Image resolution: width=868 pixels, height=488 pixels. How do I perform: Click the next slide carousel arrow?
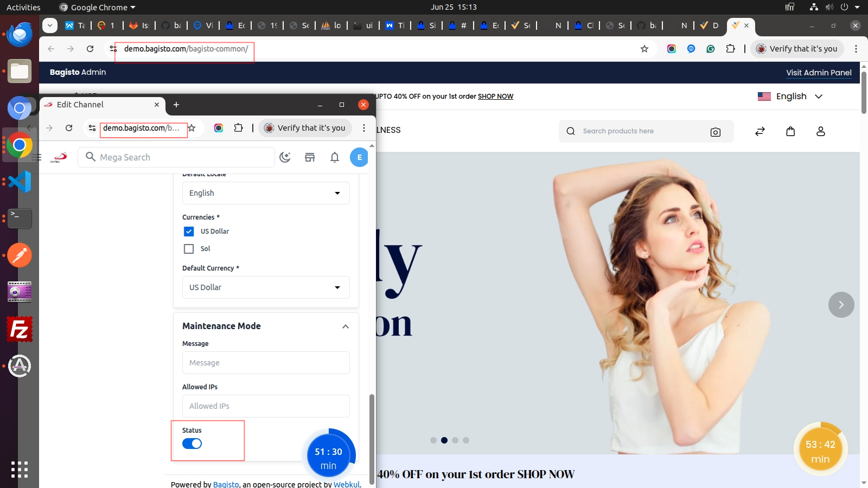point(841,305)
